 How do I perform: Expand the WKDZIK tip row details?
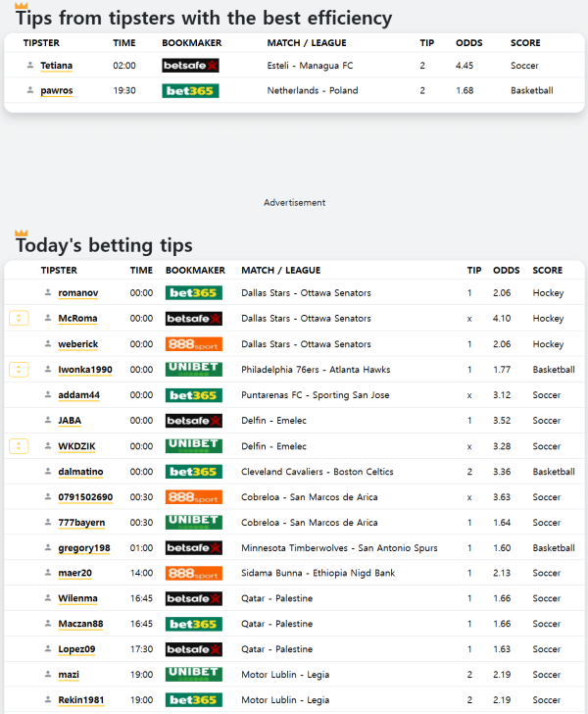click(20, 446)
